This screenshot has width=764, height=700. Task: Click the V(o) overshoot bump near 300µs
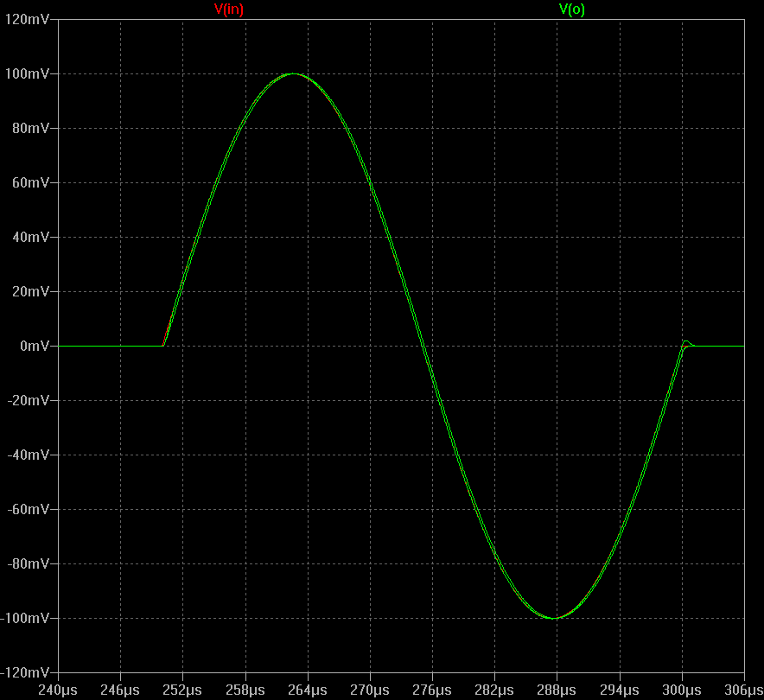687,343
